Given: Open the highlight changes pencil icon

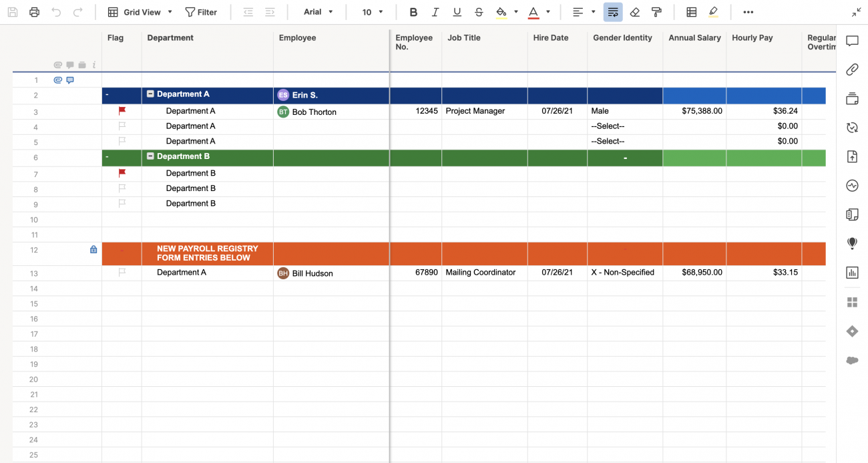Looking at the screenshot, I should [714, 11].
